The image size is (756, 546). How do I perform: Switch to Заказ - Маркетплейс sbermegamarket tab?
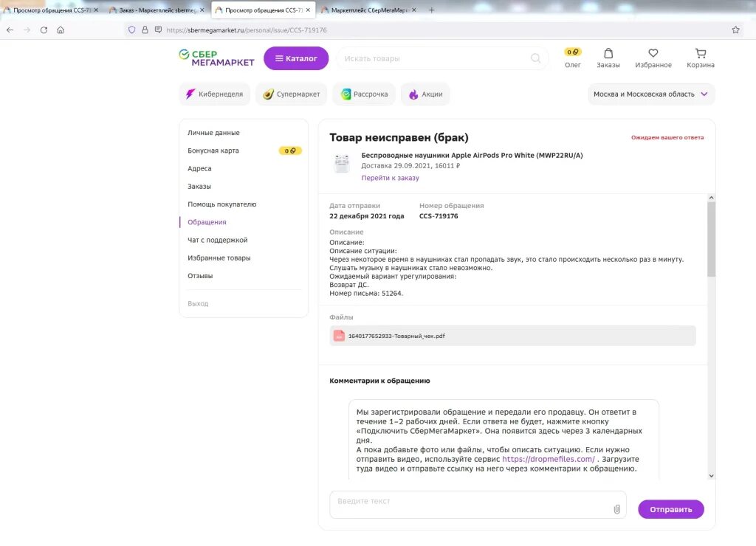click(157, 10)
